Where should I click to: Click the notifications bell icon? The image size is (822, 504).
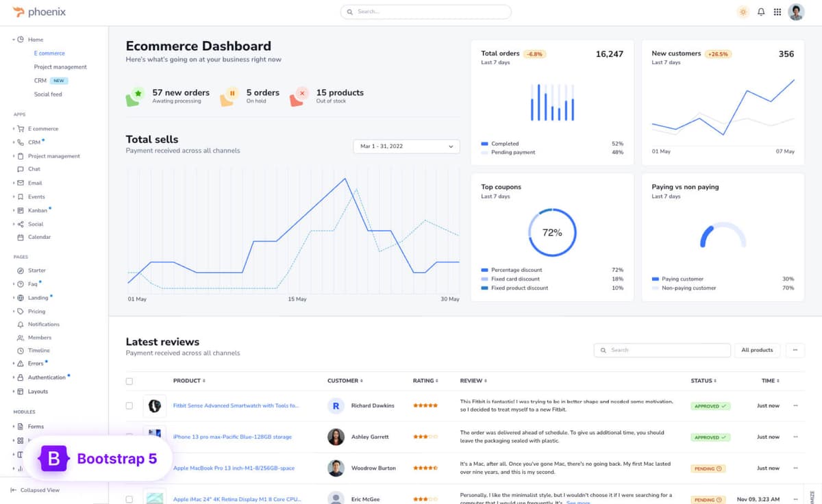click(x=760, y=12)
